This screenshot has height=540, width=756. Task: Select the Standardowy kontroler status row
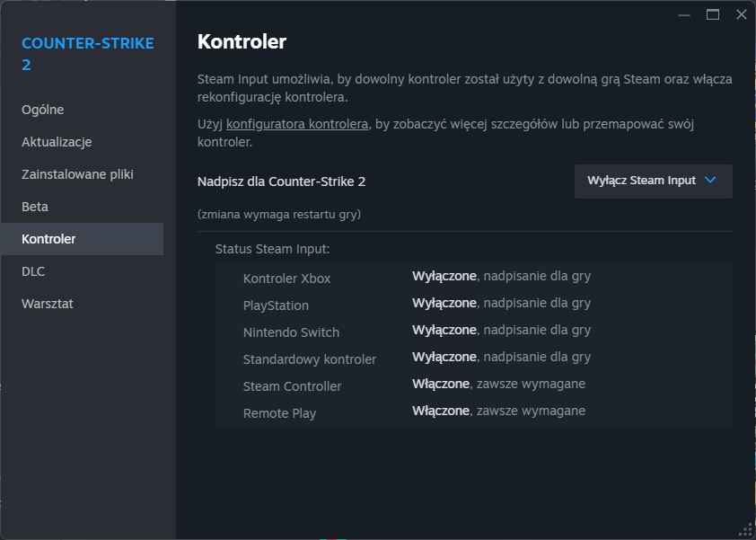point(473,359)
